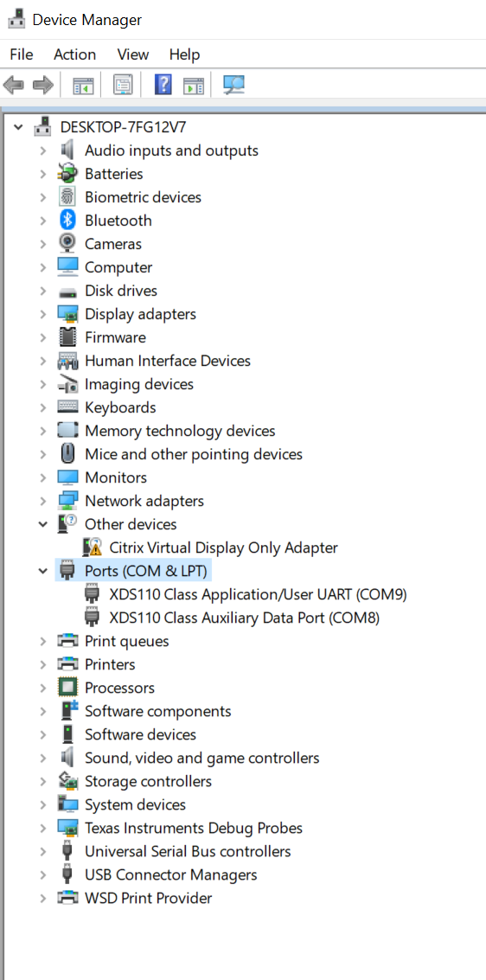This screenshot has height=980, width=486.
Task: Collapse the DESKTOP-7FG12V7 root node
Action: [x=19, y=127]
